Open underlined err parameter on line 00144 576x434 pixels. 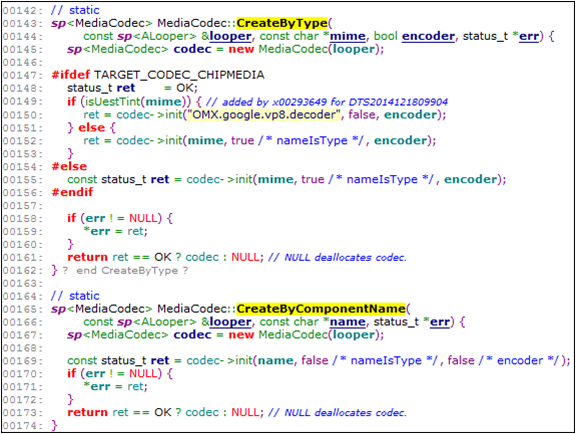coord(529,36)
